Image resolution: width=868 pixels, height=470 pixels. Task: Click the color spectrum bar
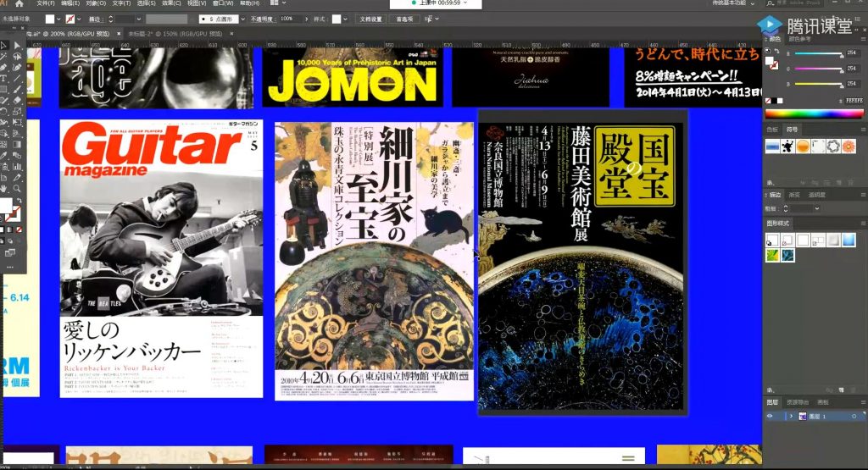tap(814, 114)
